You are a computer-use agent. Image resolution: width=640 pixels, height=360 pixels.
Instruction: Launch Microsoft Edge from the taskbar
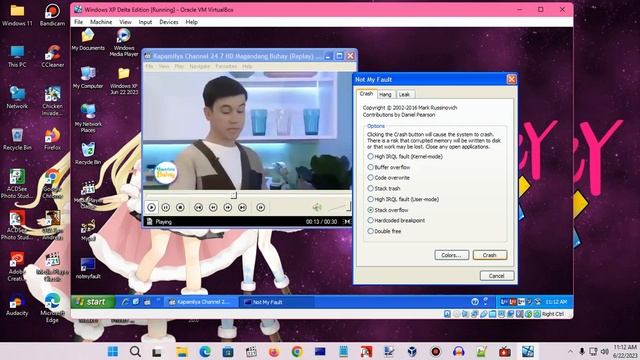click(x=205, y=351)
